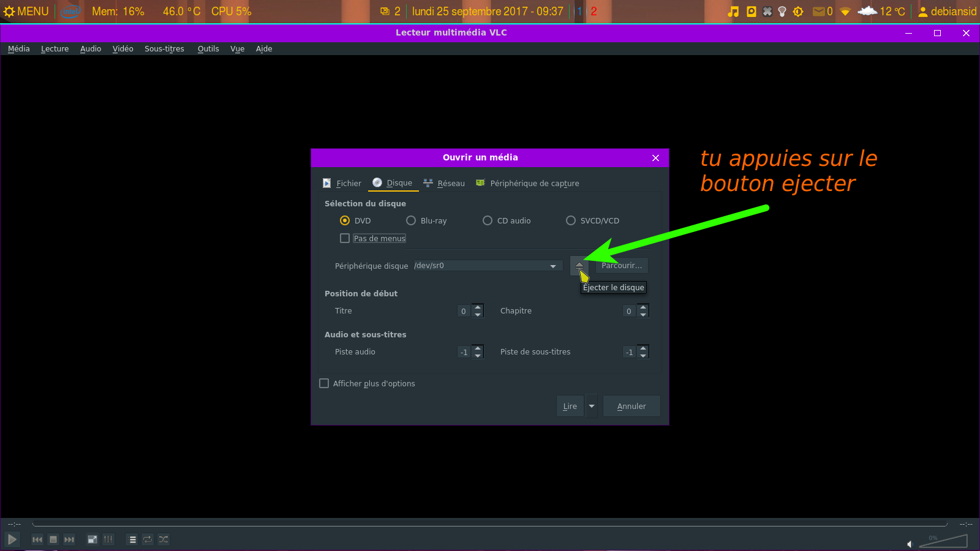Click the Annuler button
The image size is (980, 551).
click(631, 406)
